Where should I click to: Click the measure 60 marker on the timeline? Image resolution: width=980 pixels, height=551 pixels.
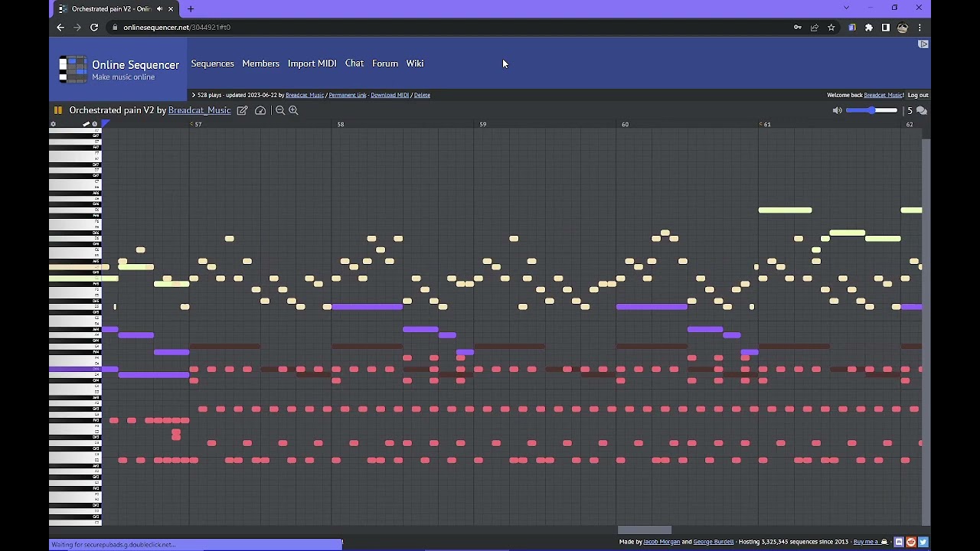point(626,124)
